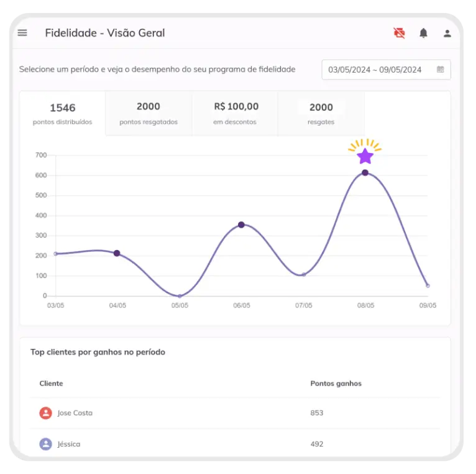Click Jose Costa's red avatar icon
The width and height of the screenshot is (476, 474).
(45, 413)
